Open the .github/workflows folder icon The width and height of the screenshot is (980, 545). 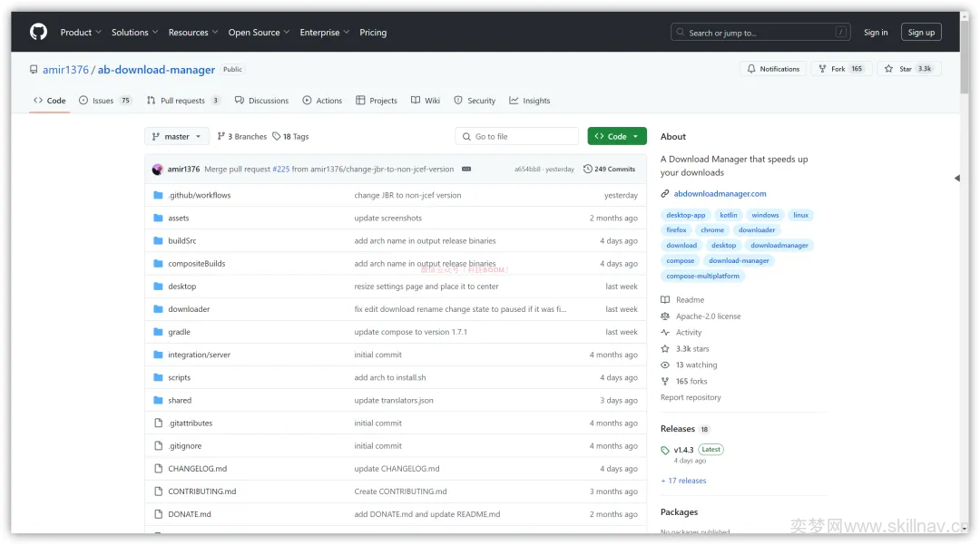point(158,195)
